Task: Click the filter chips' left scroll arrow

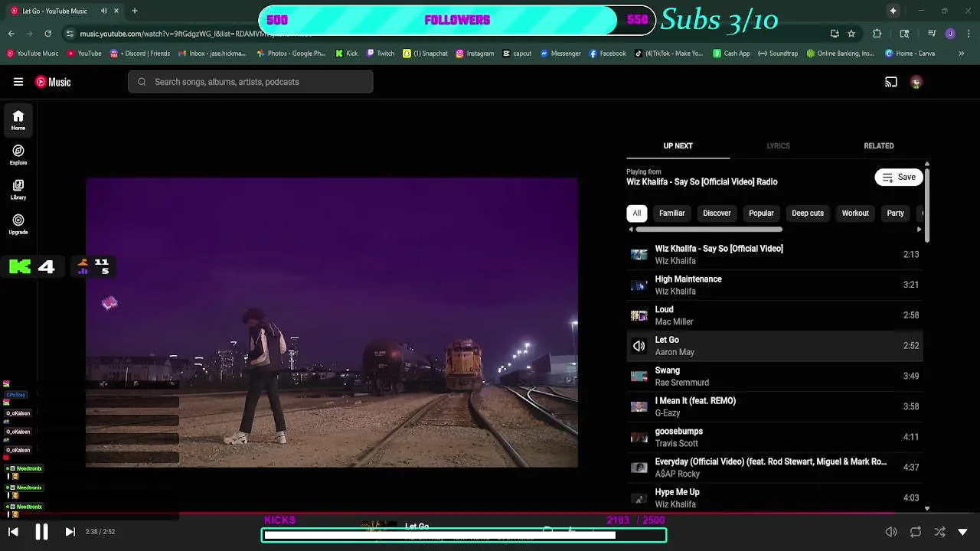Action: tap(631, 229)
